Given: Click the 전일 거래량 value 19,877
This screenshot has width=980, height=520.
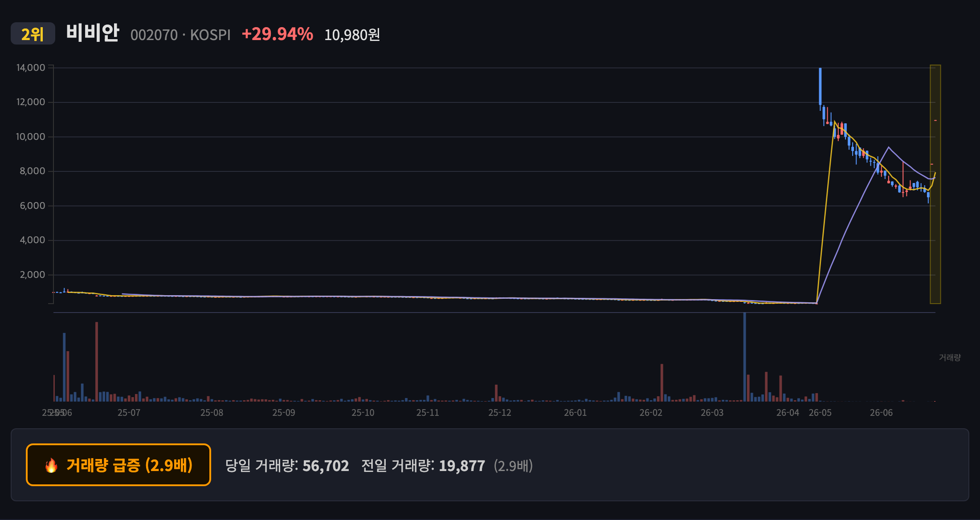Looking at the screenshot, I should 462,466.
